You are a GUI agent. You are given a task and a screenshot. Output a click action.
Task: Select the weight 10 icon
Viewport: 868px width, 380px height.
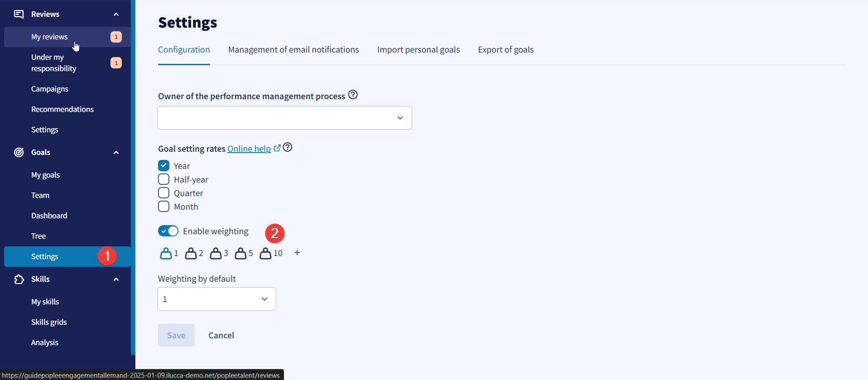click(x=265, y=253)
